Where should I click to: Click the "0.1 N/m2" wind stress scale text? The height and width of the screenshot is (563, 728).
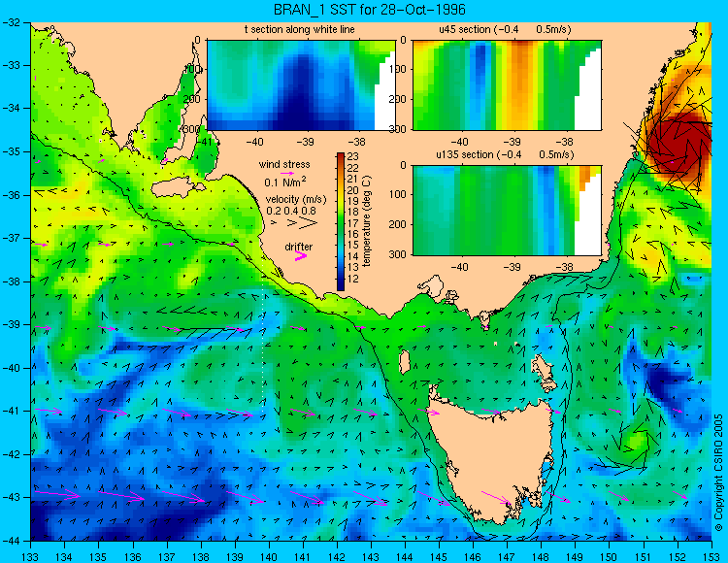[x=285, y=182]
